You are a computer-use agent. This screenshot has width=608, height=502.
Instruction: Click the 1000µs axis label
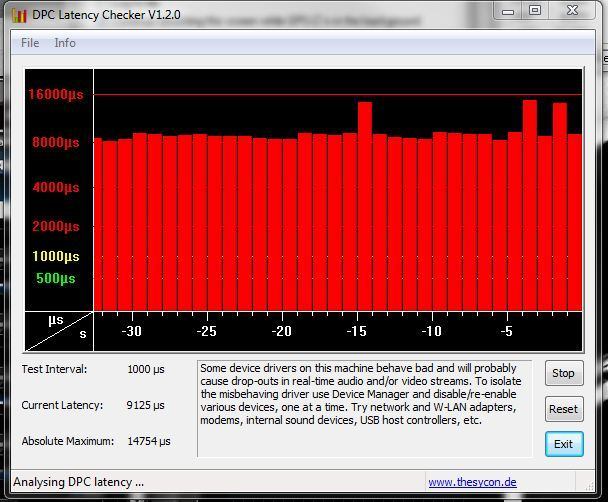[x=56, y=256]
